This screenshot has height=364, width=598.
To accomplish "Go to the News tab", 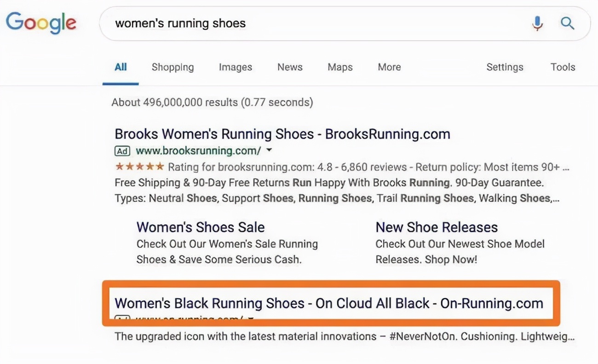I will (290, 67).
